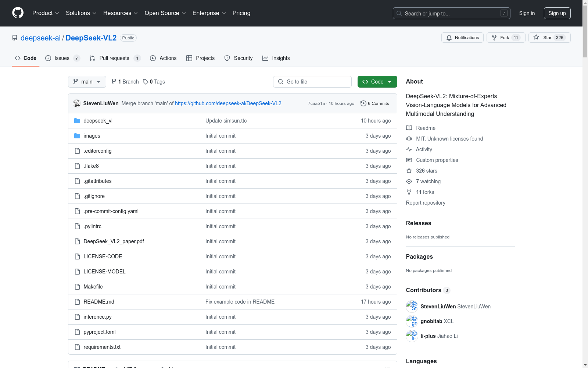Open the images folder
Screen dimensions: 588x368
[x=92, y=136]
